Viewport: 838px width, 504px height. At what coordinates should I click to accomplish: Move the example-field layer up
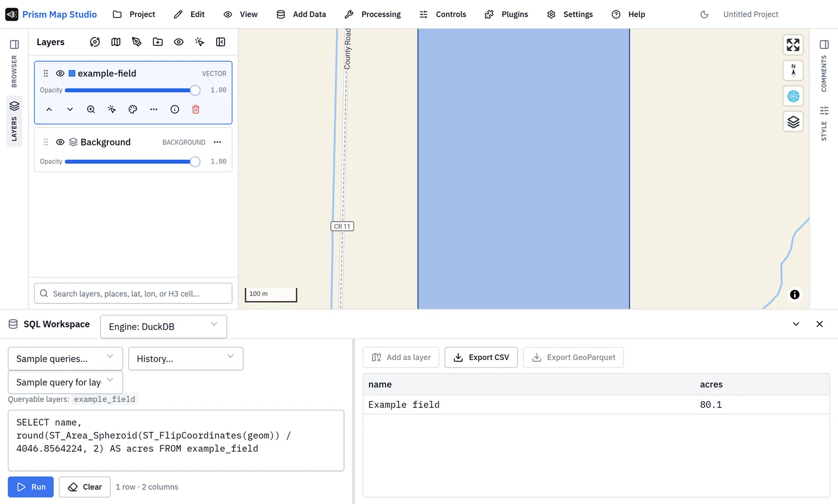[x=49, y=109]
